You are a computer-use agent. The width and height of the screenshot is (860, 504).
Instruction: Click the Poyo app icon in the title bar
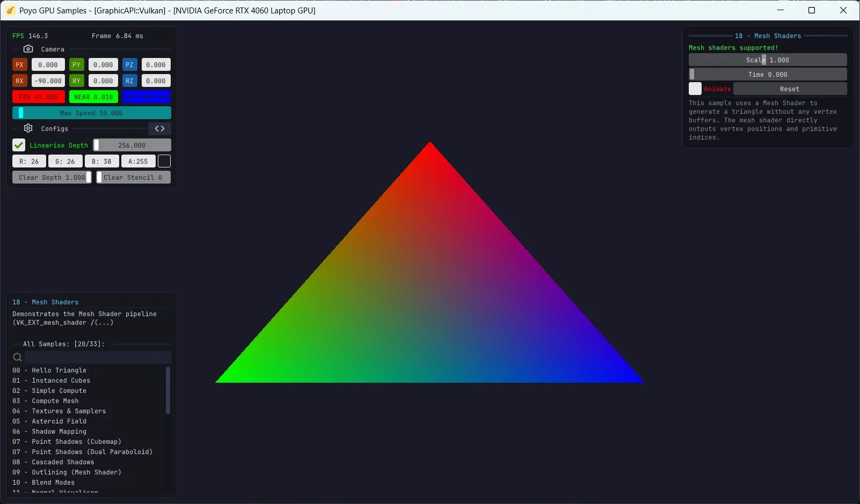(x=10, y=10)
